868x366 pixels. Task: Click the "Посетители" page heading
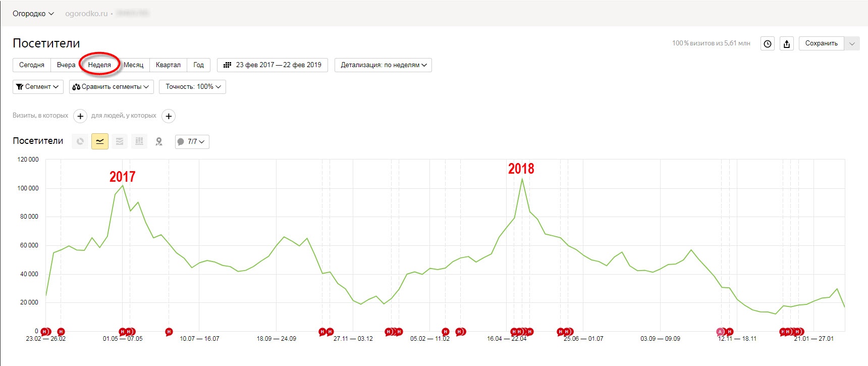point(46,43)
